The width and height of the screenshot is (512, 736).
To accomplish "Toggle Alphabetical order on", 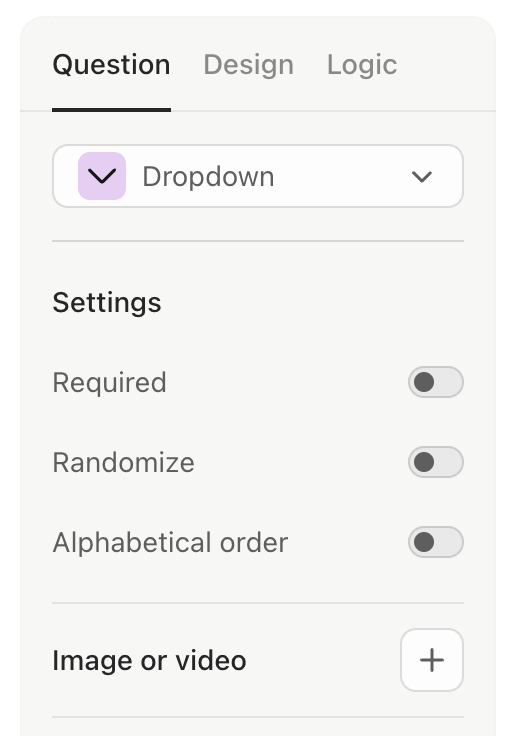I will click(436, 542).
